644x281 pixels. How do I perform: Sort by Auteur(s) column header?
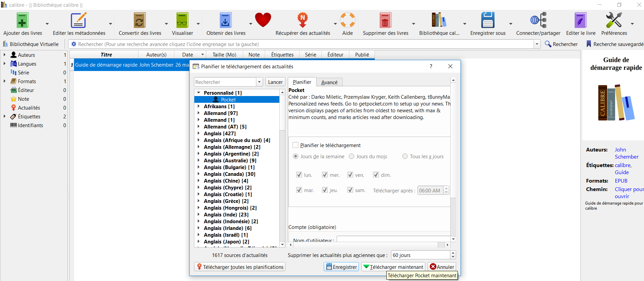(x=156, y=54)
